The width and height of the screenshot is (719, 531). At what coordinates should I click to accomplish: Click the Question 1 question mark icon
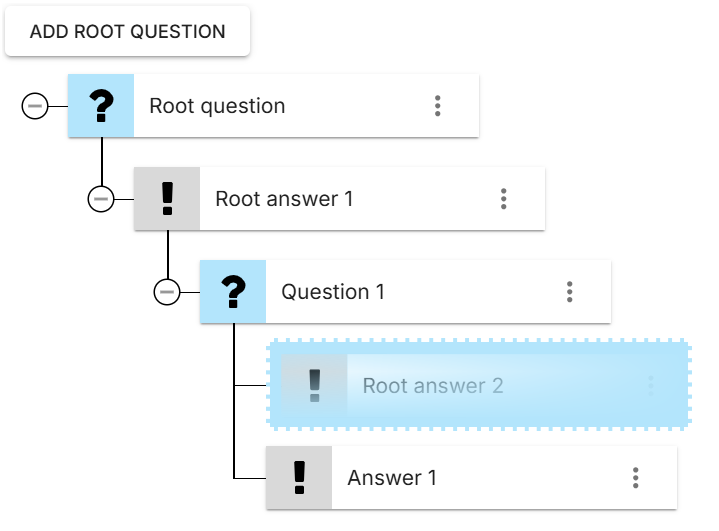[233, 291]
